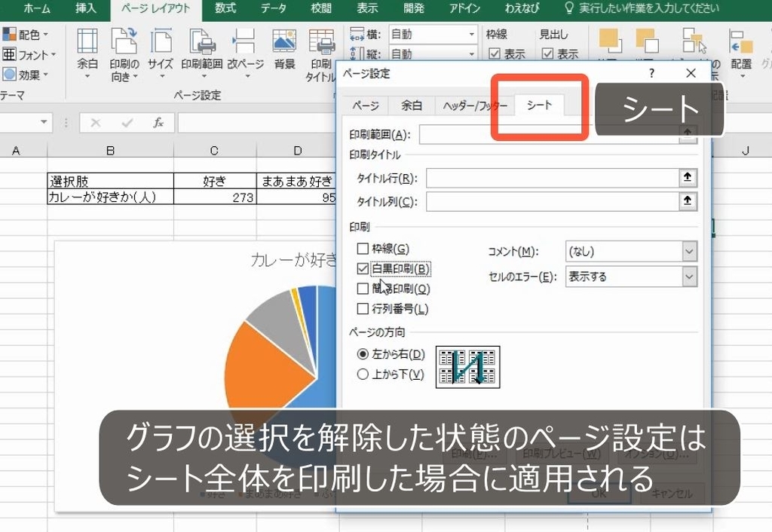Switch to the 余白 dialog tab
The height and width of the screenshot is (532, 772).
tap(412, 105)
